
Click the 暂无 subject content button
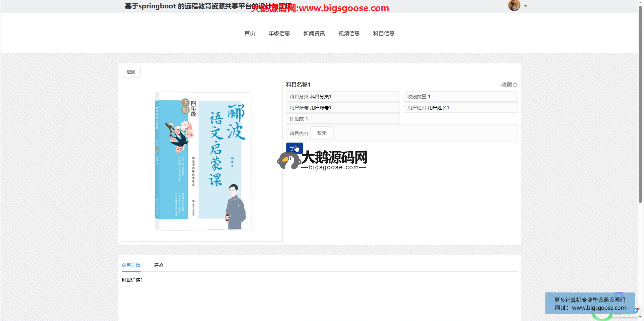(x=322, y=133)
